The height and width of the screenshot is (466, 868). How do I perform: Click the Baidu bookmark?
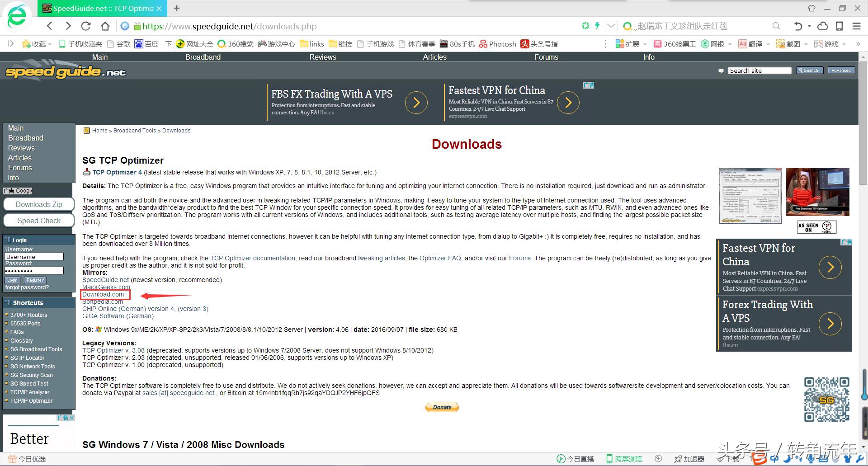click(x=153, y=44)
